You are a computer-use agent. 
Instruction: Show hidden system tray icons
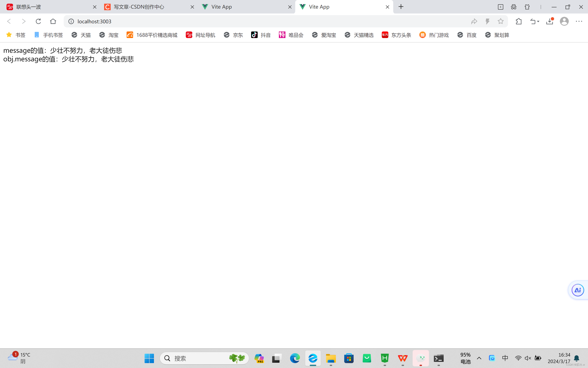[479, 358]
